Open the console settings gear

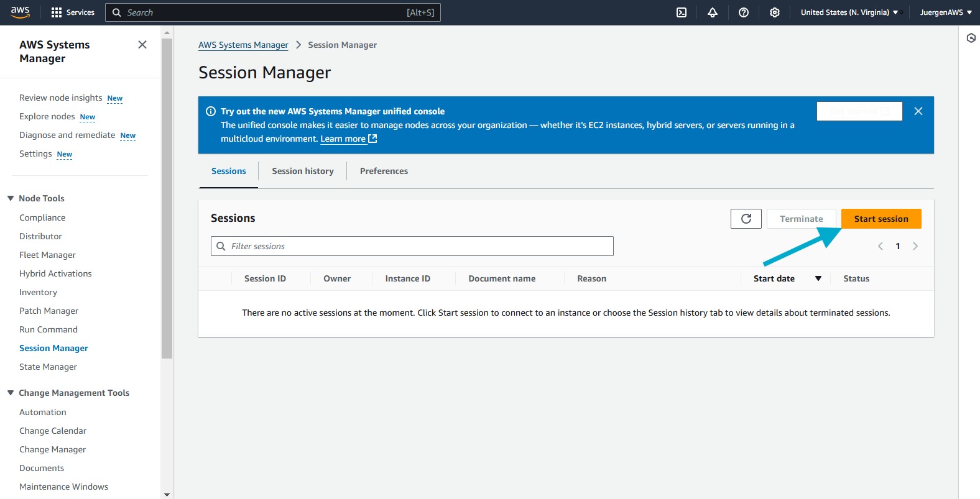pos(775,12)
